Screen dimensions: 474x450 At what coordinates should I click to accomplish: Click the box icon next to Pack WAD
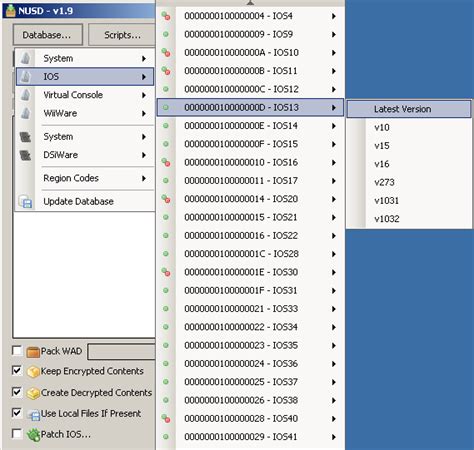click(x=33, y=352)
